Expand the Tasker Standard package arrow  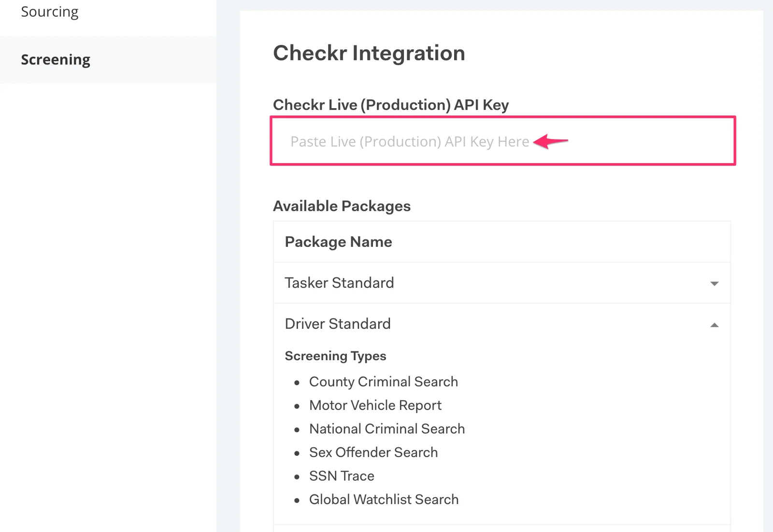tap(714, 283)
